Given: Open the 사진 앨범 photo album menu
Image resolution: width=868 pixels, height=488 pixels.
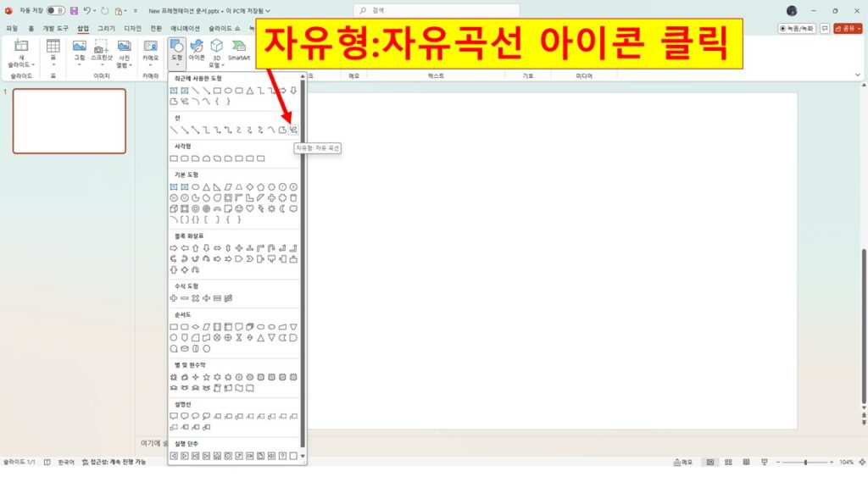Looking at the screenshot, I should pyautogui.click(x=124, y=53).
